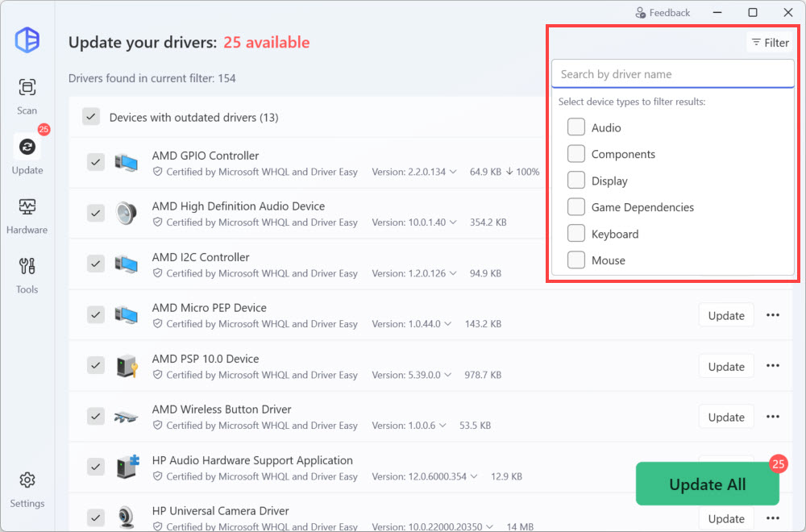The image size is (806, 532).
Task: Collapse the Filter menu
Action: [x=770, y=43]
